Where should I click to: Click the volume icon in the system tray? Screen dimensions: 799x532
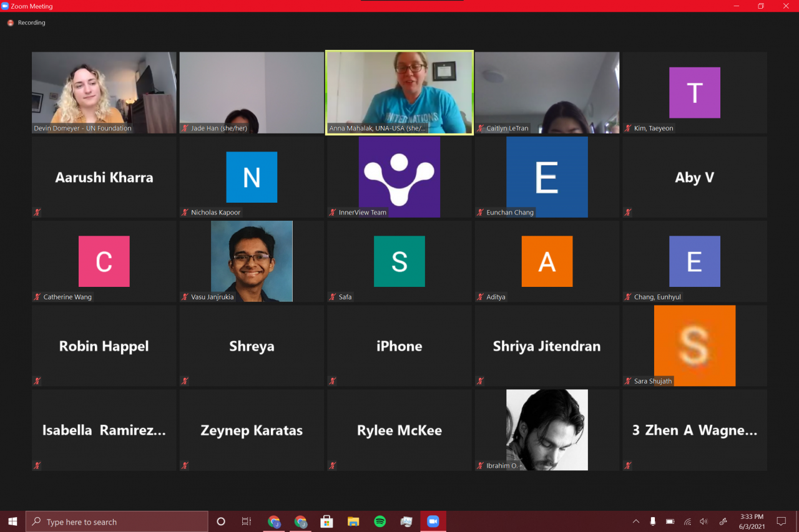[x=704, y=521]
